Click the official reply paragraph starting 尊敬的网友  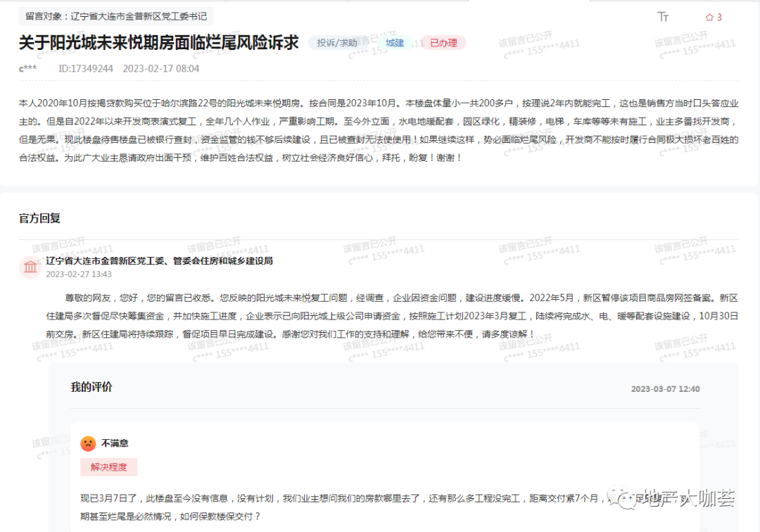click(392, 316)
